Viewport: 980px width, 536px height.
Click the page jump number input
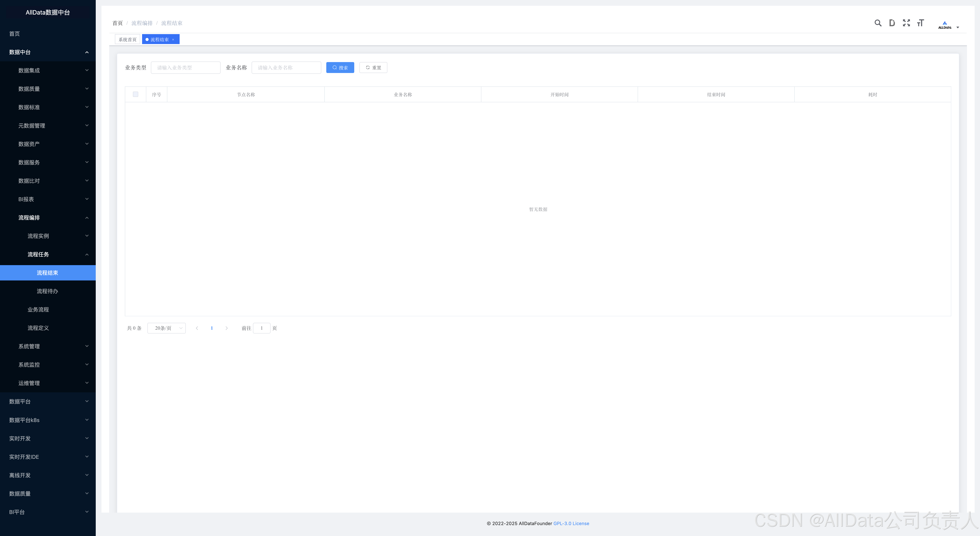[x=262, y=328]
